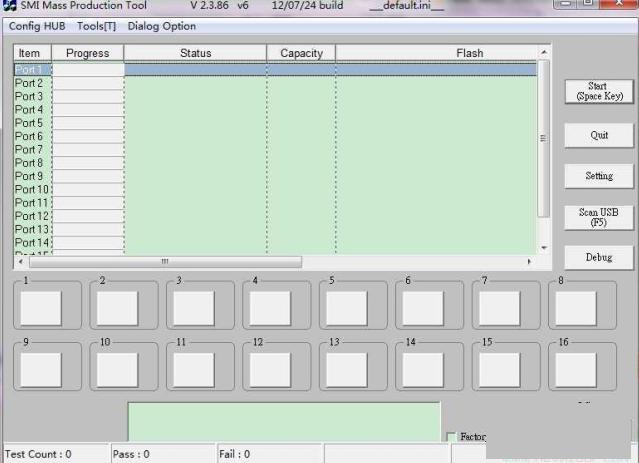Image resolution: width=639 pixels, height=463 pixels.
Task: Select the Port 5 row in list
Action: point(30,123)
